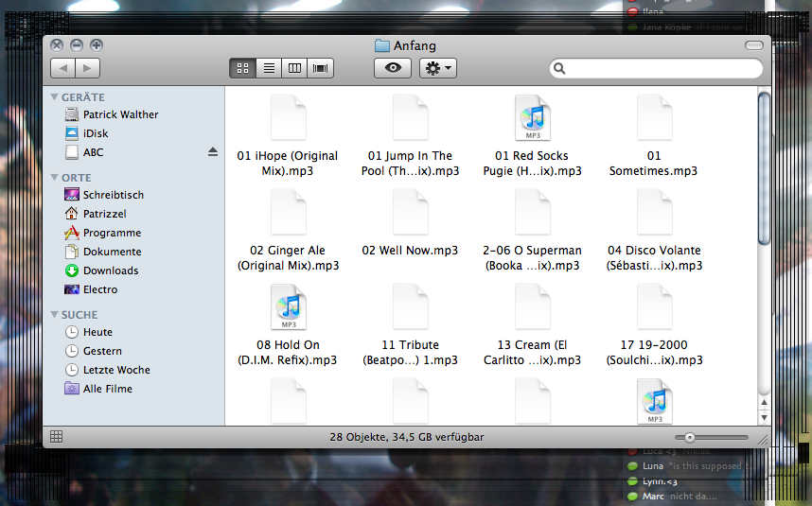The width and height of the screenshot is (812, 506).
Task: Collapse the GERÄTE sidebar section
Action: (56, 97)
